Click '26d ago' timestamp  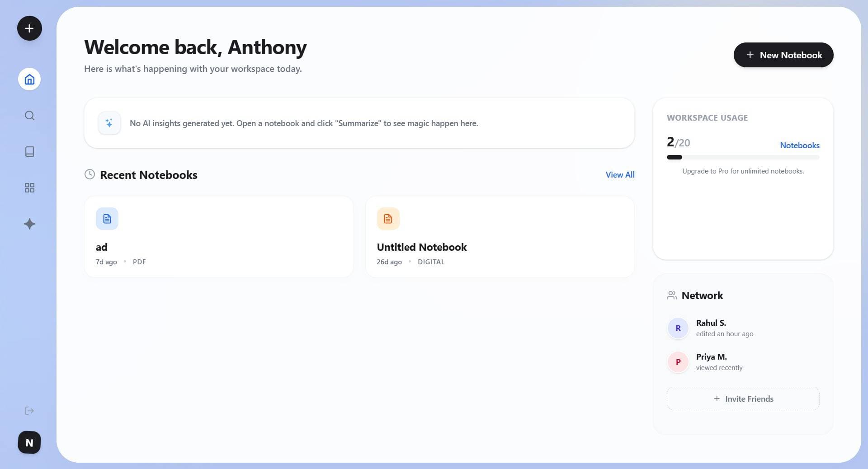point(389,262)
